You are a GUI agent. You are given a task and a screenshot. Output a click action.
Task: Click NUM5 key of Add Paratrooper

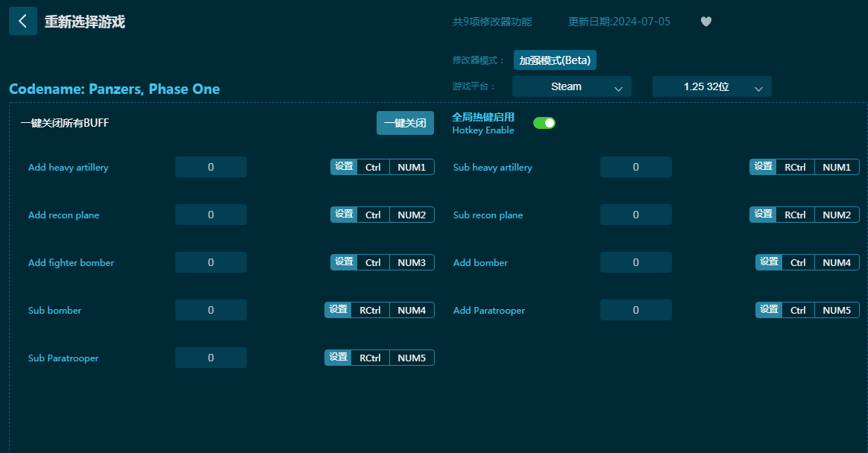click(x=837, y=310)
